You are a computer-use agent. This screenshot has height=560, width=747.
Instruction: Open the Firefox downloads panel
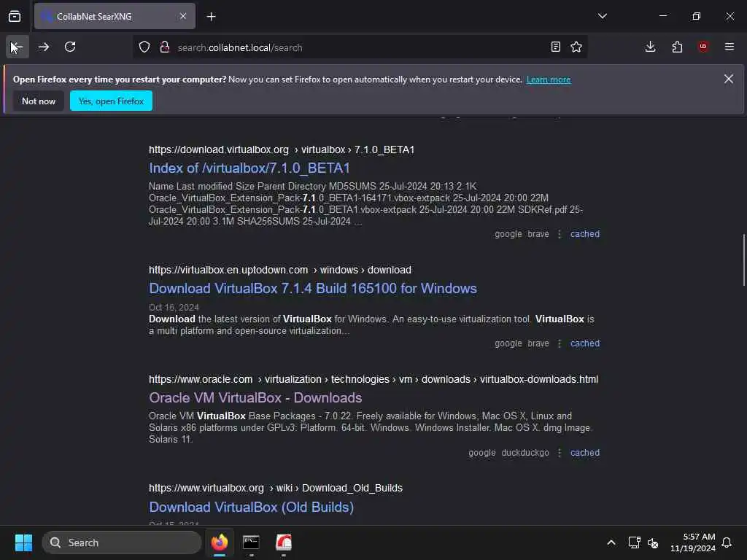click(x=650, y=47)
